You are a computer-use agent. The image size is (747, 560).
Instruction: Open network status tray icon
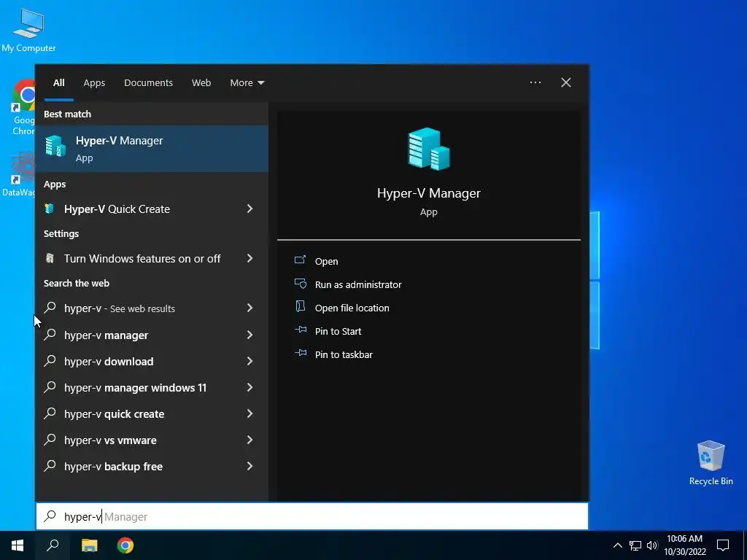[x=635, y=545]
